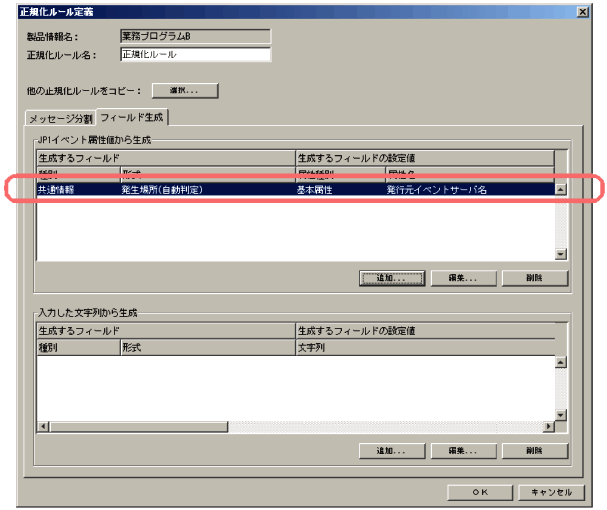Viewport: 607px width, 510px height.
Task: Click the 文字列 column header
Action: (x=425, y=347)
